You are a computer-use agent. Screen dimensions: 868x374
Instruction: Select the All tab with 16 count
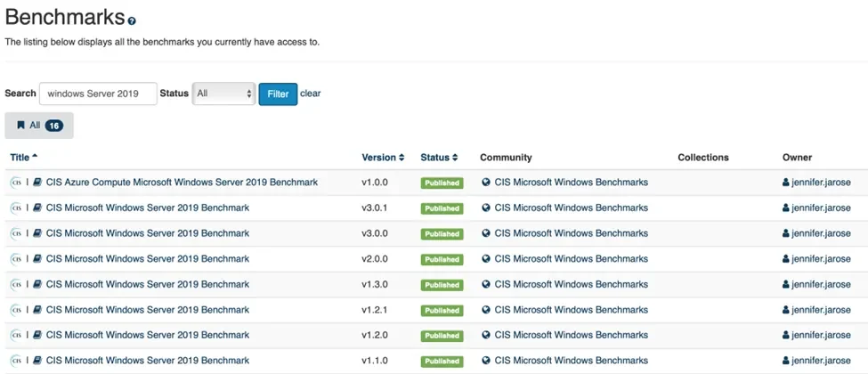pyautogui.click(x=39, y=126)
